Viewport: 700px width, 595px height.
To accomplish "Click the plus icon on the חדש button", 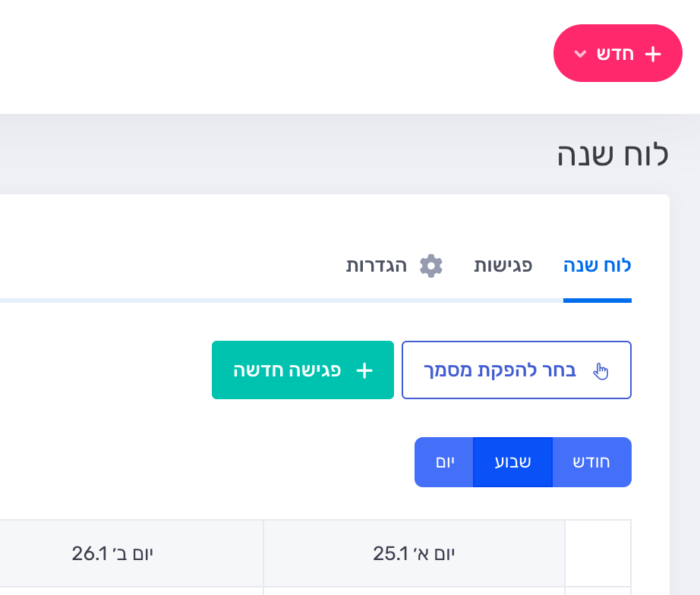I will [651, 52].
